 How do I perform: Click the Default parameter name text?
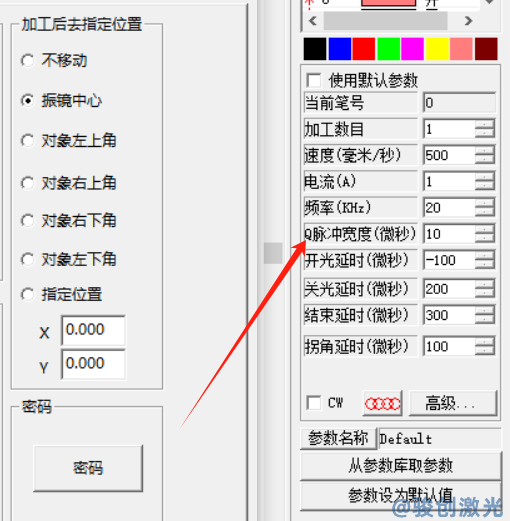405,439
